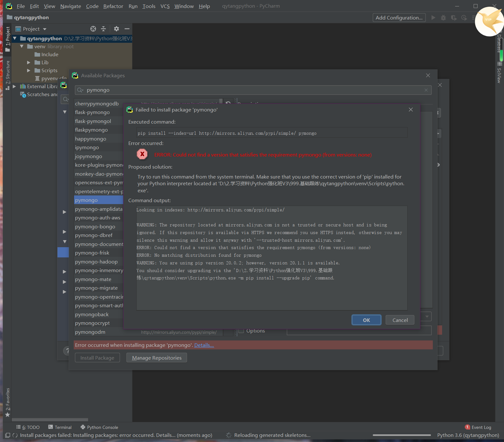The width and height of the screenshot is (504, 442).
Task: Open the Terminal tool window tab
Action: click(60, 427)
